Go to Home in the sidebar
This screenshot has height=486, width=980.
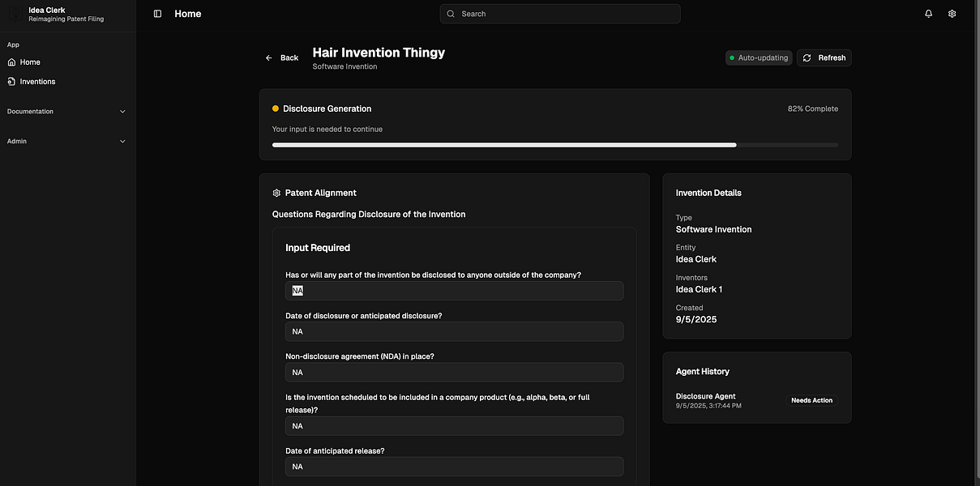point(30,62)
